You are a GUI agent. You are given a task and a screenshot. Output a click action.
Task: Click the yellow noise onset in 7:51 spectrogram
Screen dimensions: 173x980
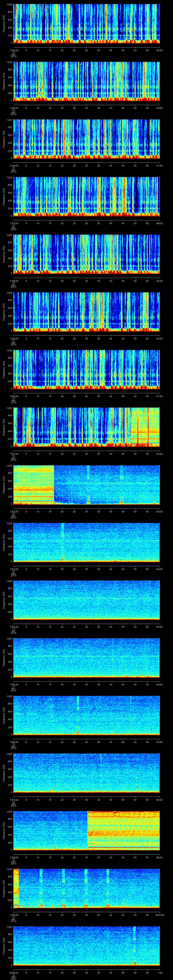pos(145,427)
